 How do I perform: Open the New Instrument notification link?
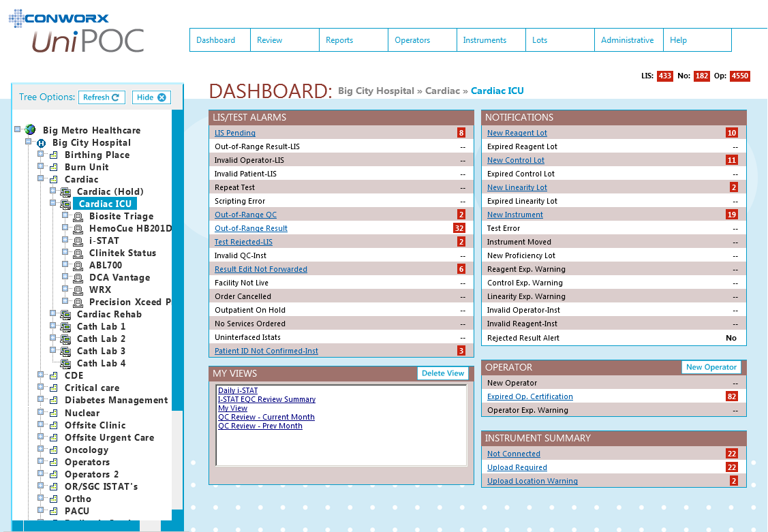tap(514, 215)
